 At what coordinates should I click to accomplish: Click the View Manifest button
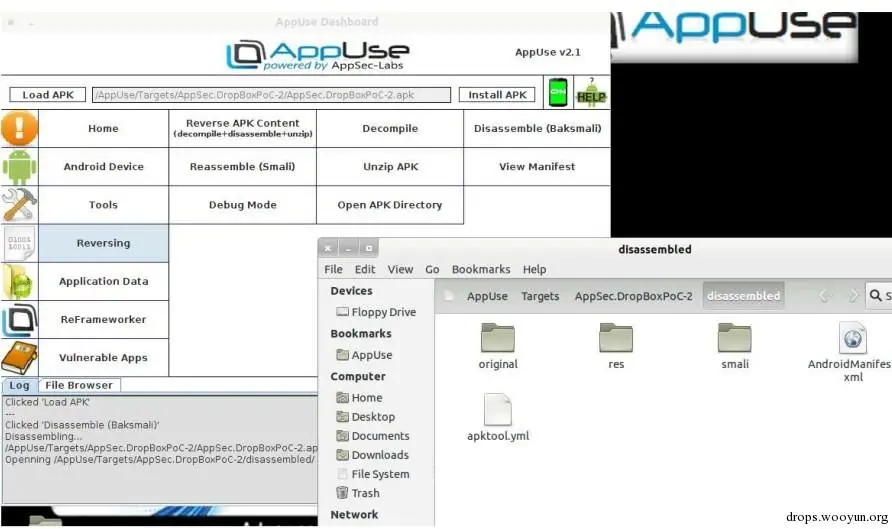(x=537, y=167)
